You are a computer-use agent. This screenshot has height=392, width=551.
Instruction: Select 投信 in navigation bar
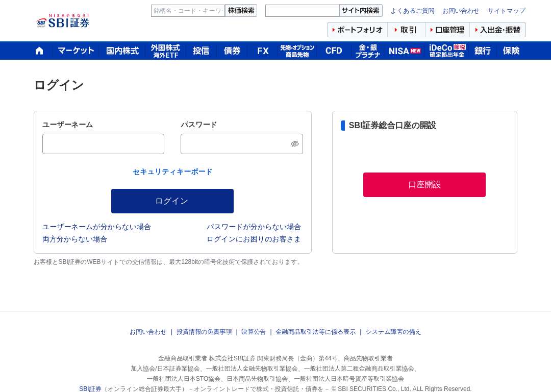click(201, 51)
